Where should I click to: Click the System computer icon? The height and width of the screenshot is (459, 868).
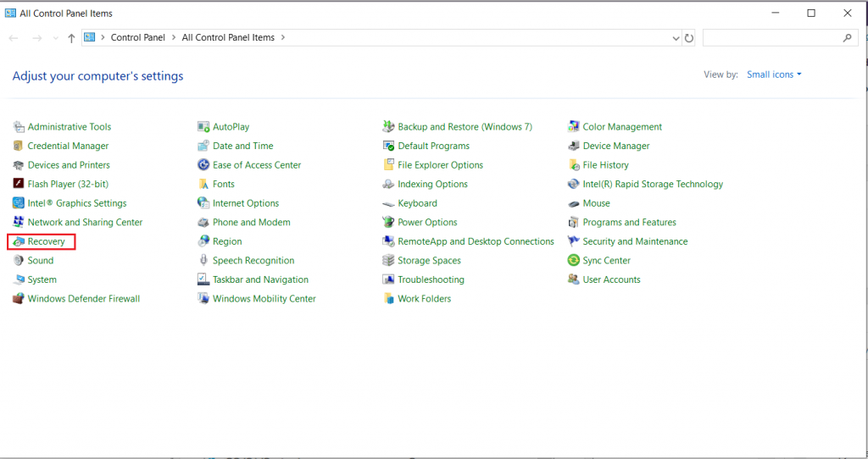tap(19, 279)
